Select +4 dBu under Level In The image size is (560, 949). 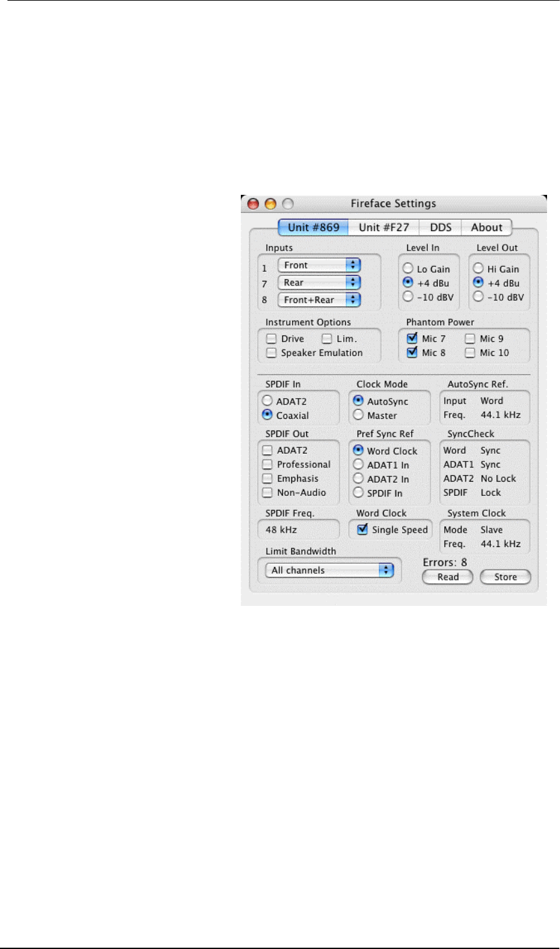pos(408,282)
